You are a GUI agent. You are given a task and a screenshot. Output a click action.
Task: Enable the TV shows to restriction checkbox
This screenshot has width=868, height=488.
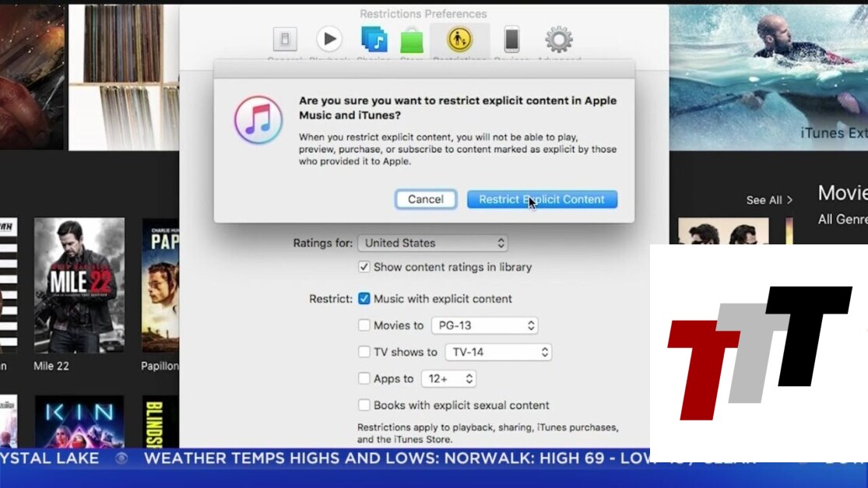click(364, 352)
